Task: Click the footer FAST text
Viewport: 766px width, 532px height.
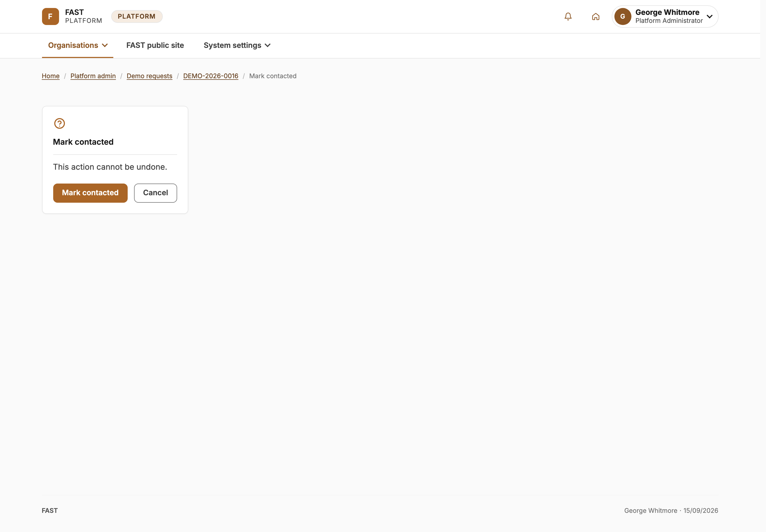Action: [x=50, y=511]
